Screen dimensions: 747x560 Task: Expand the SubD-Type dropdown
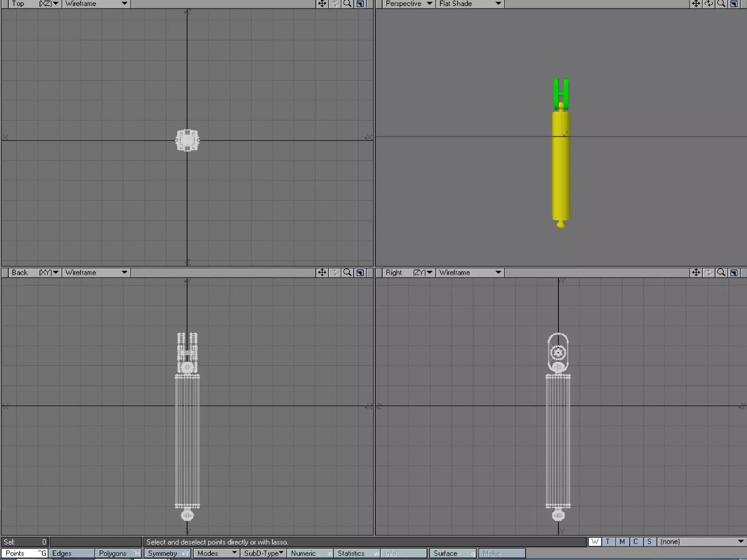[x=263, y=553]
